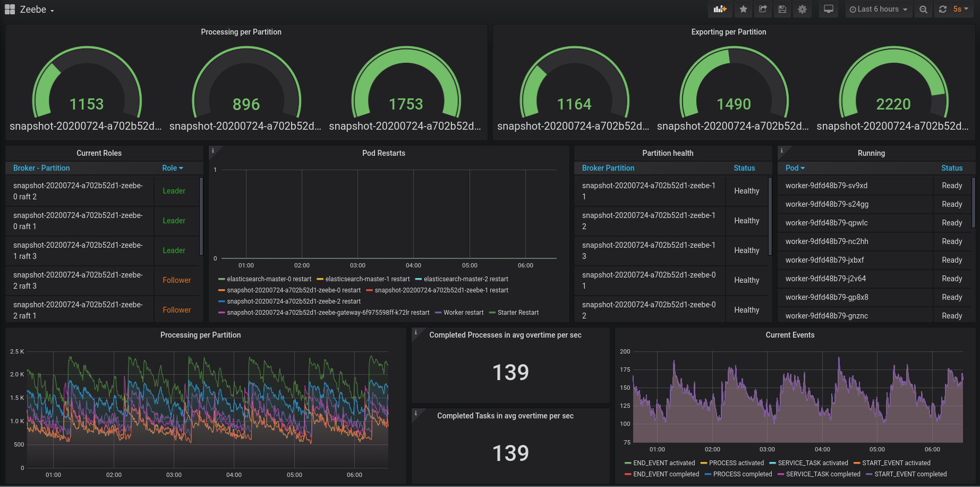The image size is (980, 487).
Task: Open dashboard settings gear
Action: pyautogui.click(x=802, y=9)
